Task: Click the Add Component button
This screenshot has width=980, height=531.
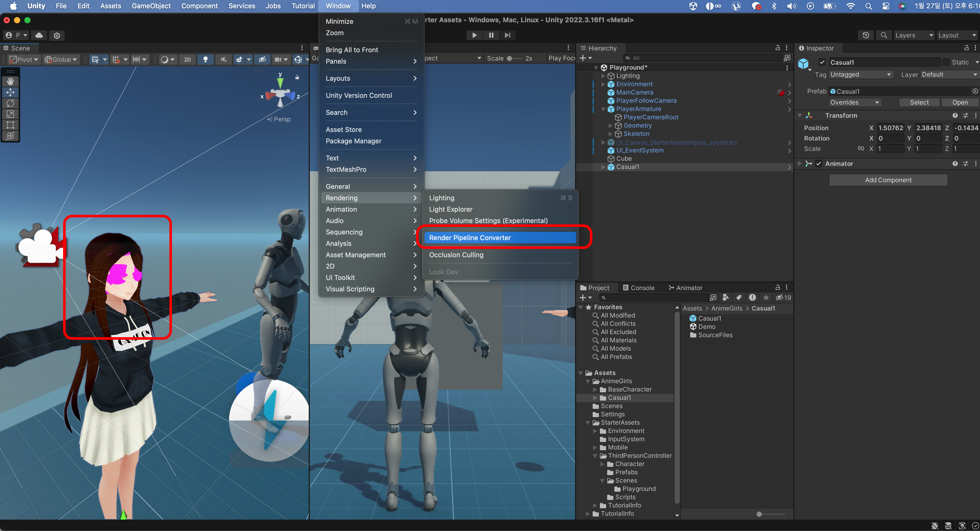Action: [888, 180]
